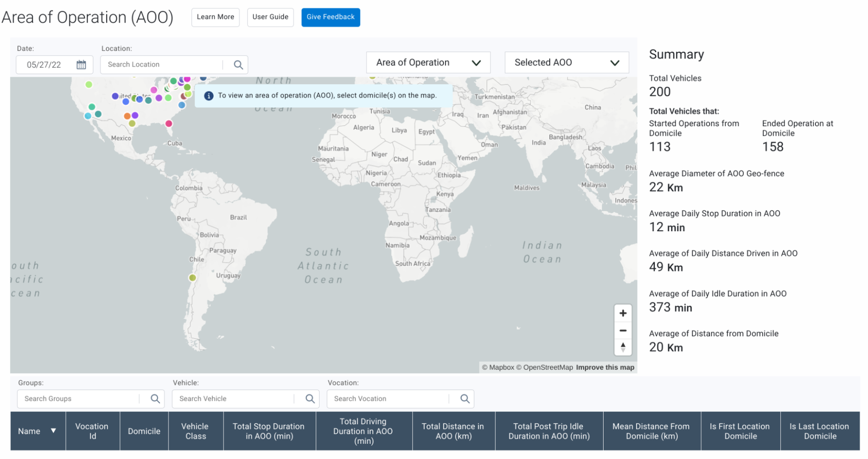This screenshot has height=459, width=868.
Task: Click the map tilt control below zoom buttons
Action: pos(623,347)
